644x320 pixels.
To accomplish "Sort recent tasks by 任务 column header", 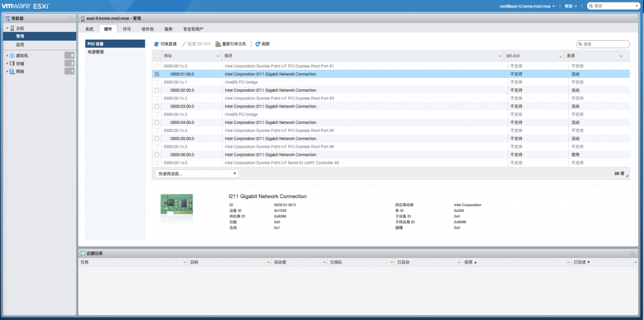I will [x=133, y=262].
